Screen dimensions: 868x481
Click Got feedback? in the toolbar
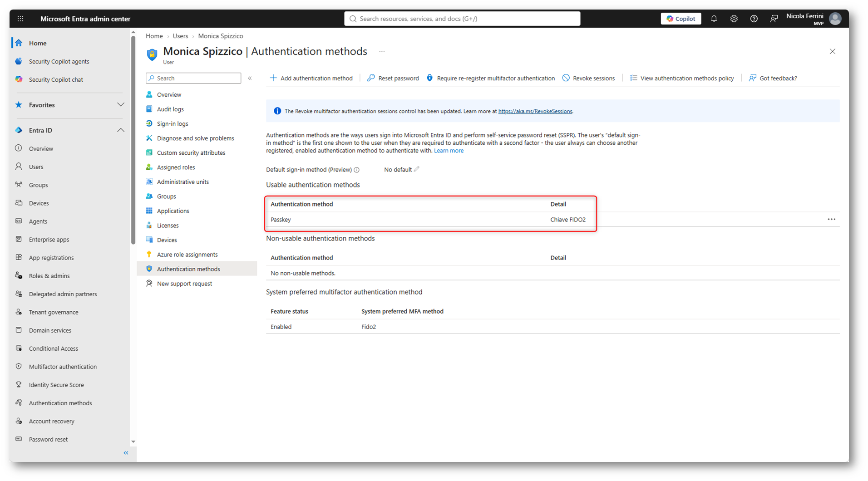click(x=773, y=78)
